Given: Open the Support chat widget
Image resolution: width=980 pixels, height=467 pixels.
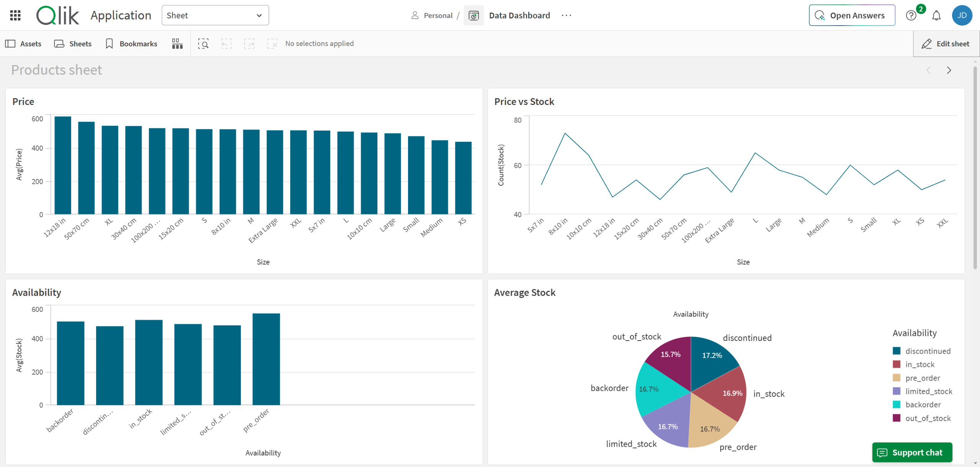Looking at the screenshot, I should pos(912,452).
